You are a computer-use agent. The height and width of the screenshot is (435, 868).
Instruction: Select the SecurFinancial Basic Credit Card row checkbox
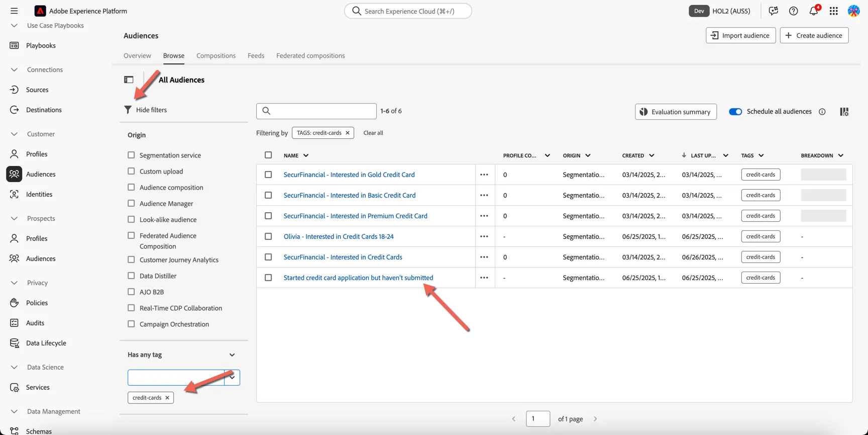point(268,195)
